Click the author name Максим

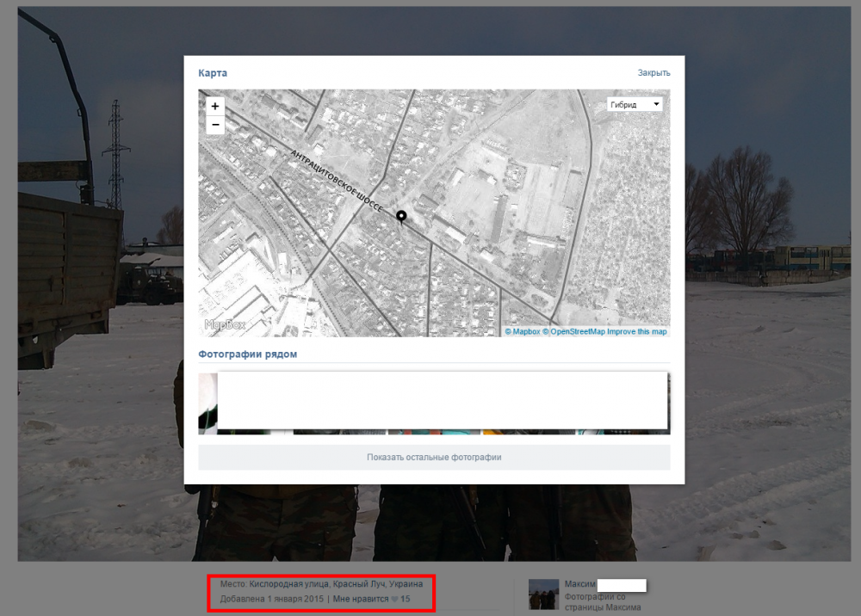click(579, 584)
